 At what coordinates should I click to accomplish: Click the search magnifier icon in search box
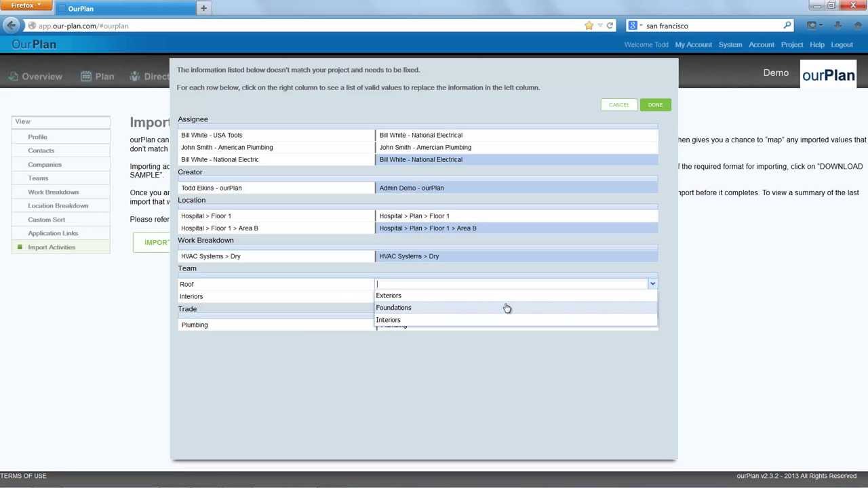tap(787, 26)
